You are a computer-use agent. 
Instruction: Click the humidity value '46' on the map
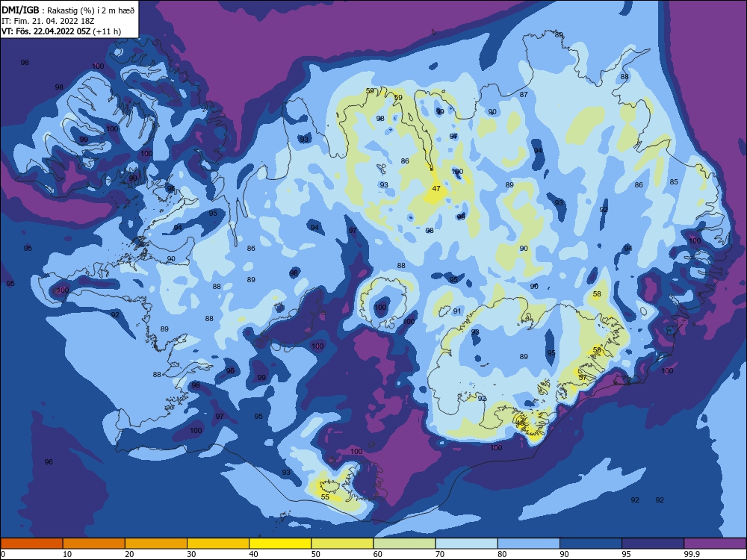coord(520,423)
